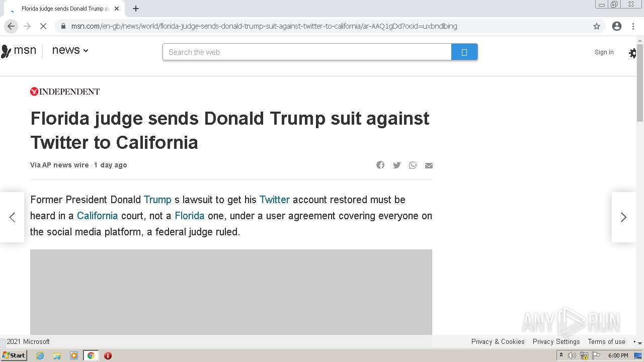Switch to the Chrome taskbar button
Viewport: 644px width, 362px height.
point(91,355)
